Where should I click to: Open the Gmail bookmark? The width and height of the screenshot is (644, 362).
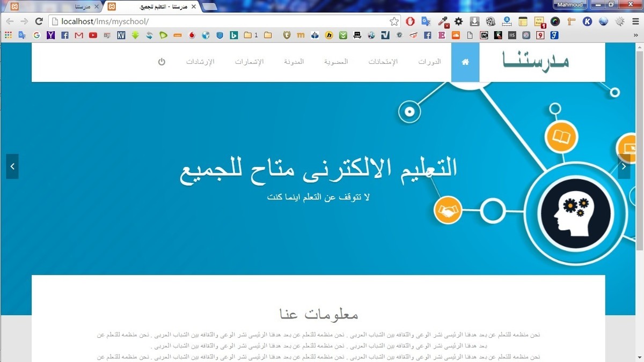pos(79,35)
